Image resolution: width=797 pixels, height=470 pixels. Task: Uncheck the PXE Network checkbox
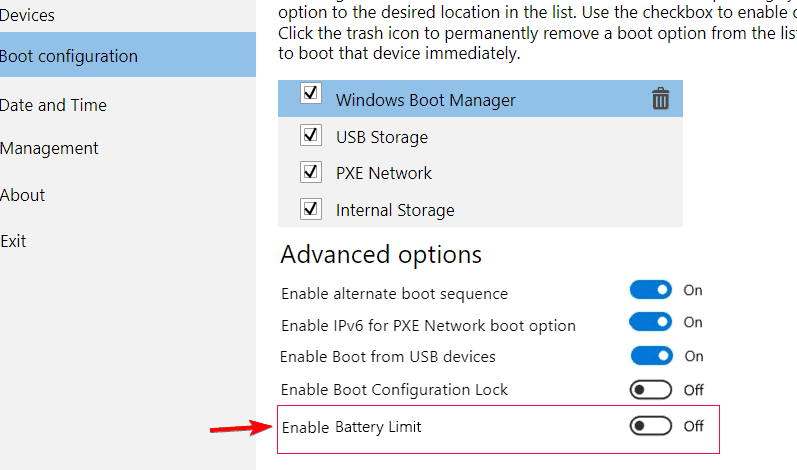[311, 172]
